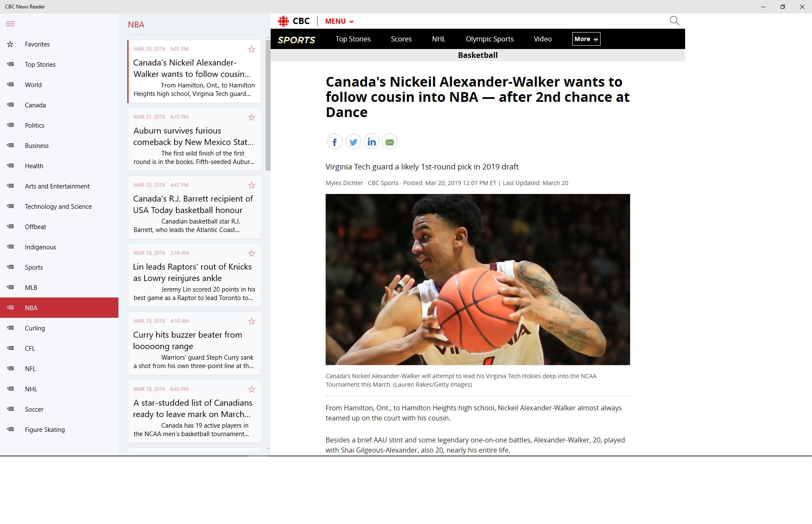Share article on Facebook
Viewport: 812px width, 524px height.
tap(334, 142)
